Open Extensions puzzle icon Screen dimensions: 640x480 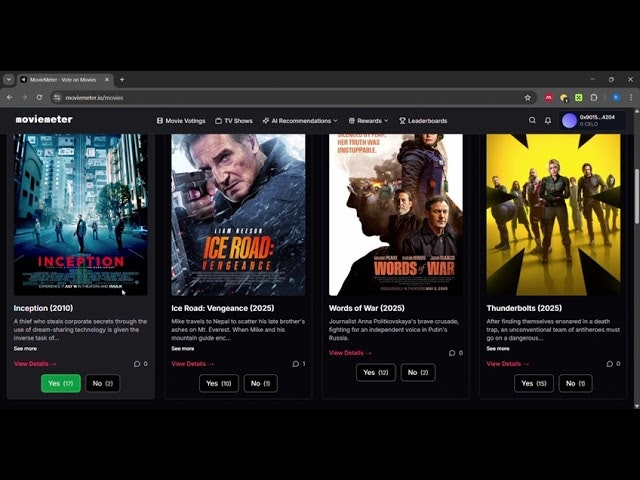(x=594, y=98)
